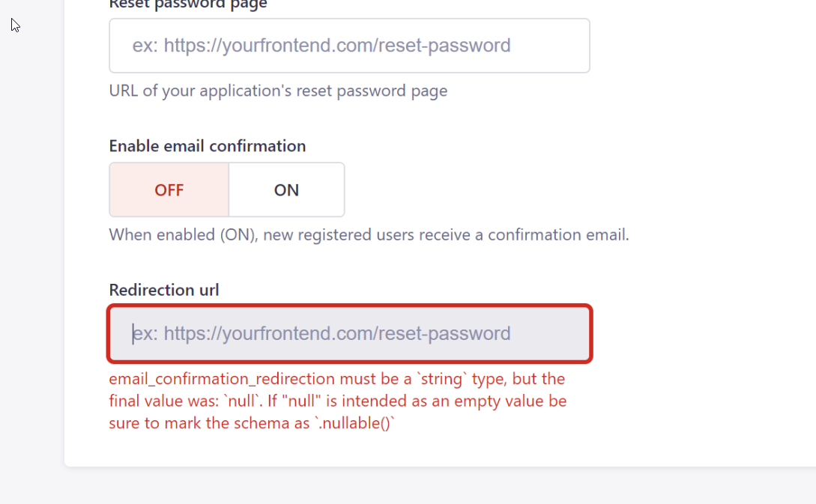816x504 pixels.
Task: Toggle email confirmation OFF
Action: [169, 189]
